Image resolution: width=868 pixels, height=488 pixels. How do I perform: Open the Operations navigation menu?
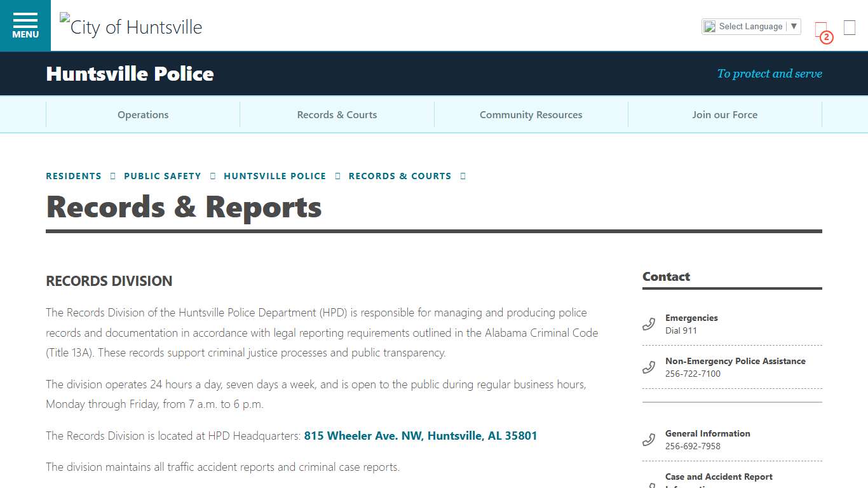142,114
